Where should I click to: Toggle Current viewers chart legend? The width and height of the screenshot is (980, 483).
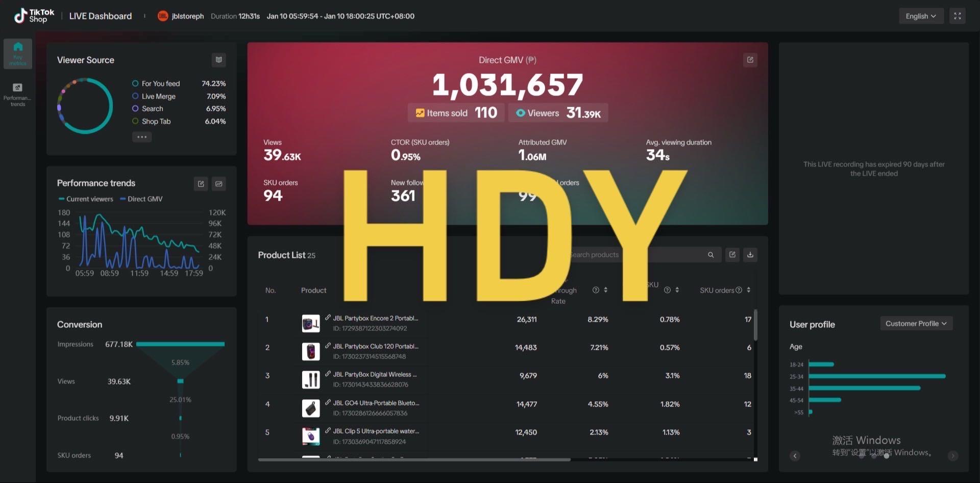point(86,199)
